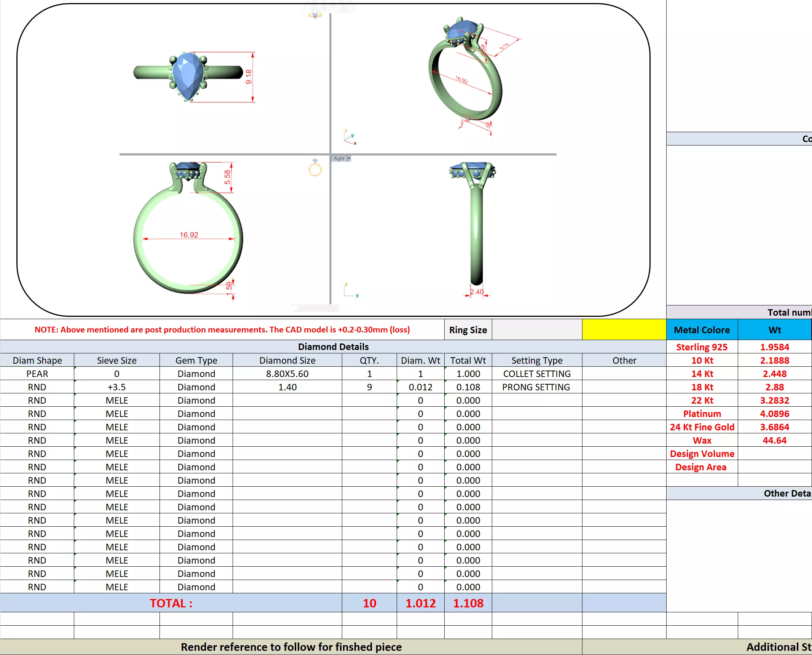812x655 pixels.
Task: Click the empty Ring Size input cell
Action: tap(537, 330)
